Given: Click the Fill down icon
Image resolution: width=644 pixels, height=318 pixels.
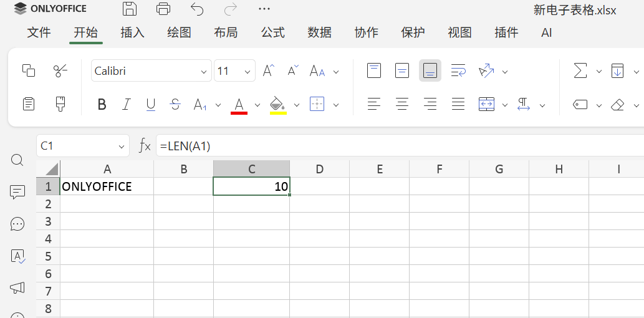Looking at the screenshot, I should [618, 70].
